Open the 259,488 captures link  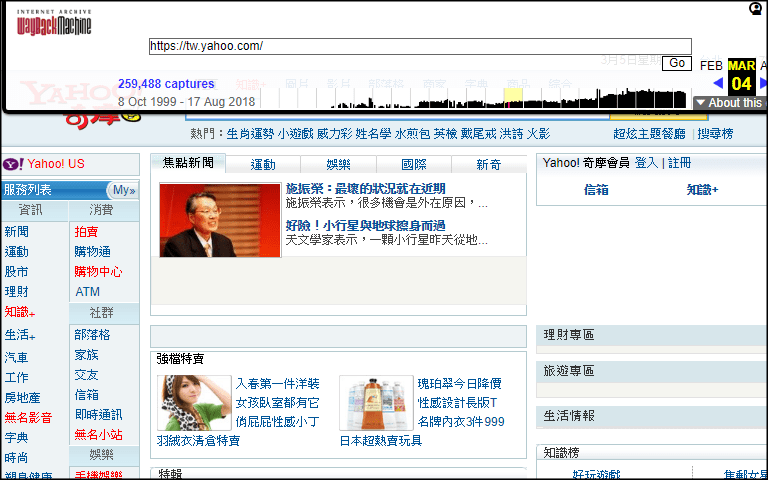point(166,84)
